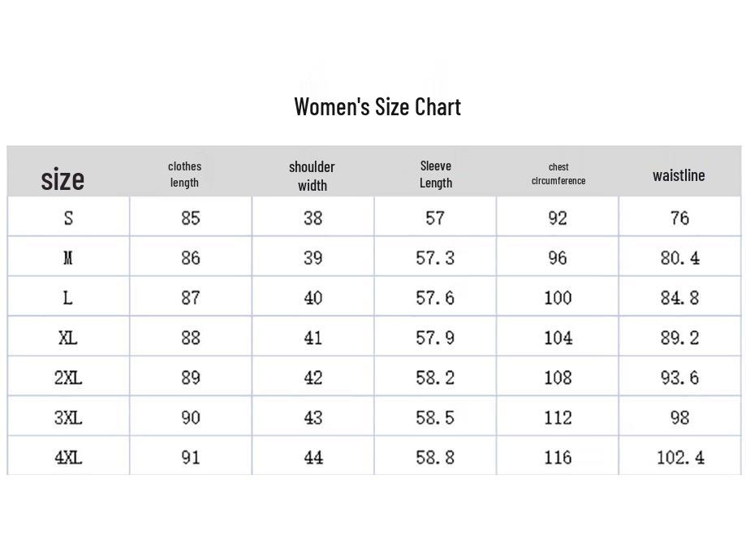Click the S size row label
The image size is (746, 560).
coord(68,218)
